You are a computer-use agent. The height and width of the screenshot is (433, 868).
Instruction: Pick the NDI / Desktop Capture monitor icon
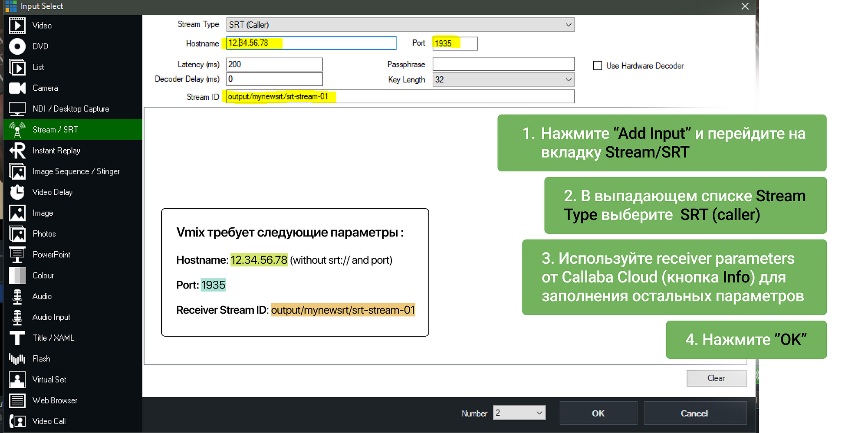(17, 109)
